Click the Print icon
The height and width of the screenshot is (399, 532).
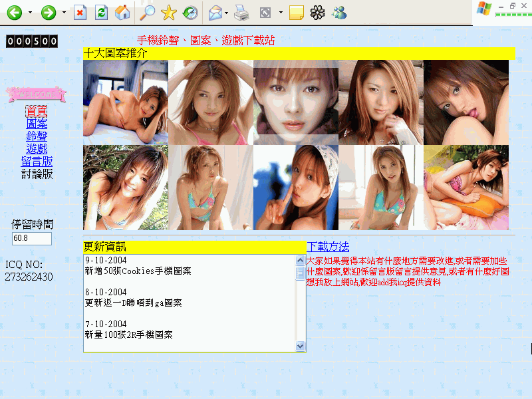point(241,13)
